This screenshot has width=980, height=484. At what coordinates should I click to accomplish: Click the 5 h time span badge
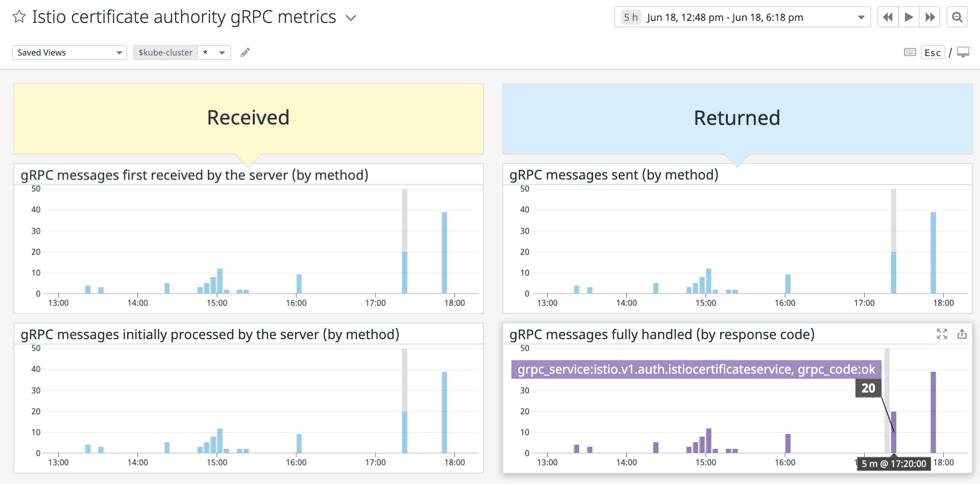[630, 17]
